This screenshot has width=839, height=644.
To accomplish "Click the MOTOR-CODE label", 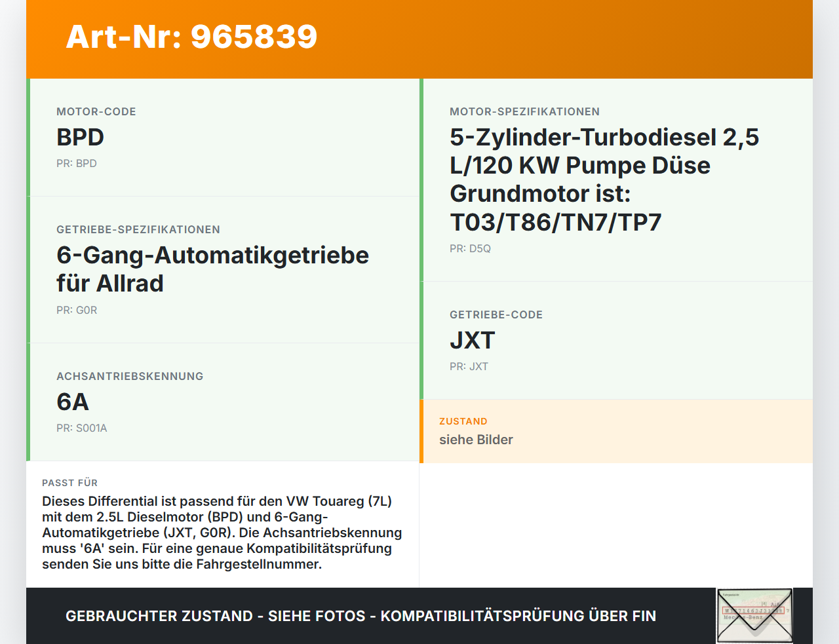I will (x=96, y=112).
